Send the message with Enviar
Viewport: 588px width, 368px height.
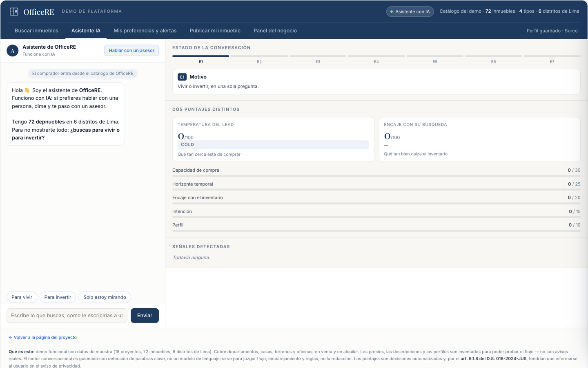(x=145, y=316)
